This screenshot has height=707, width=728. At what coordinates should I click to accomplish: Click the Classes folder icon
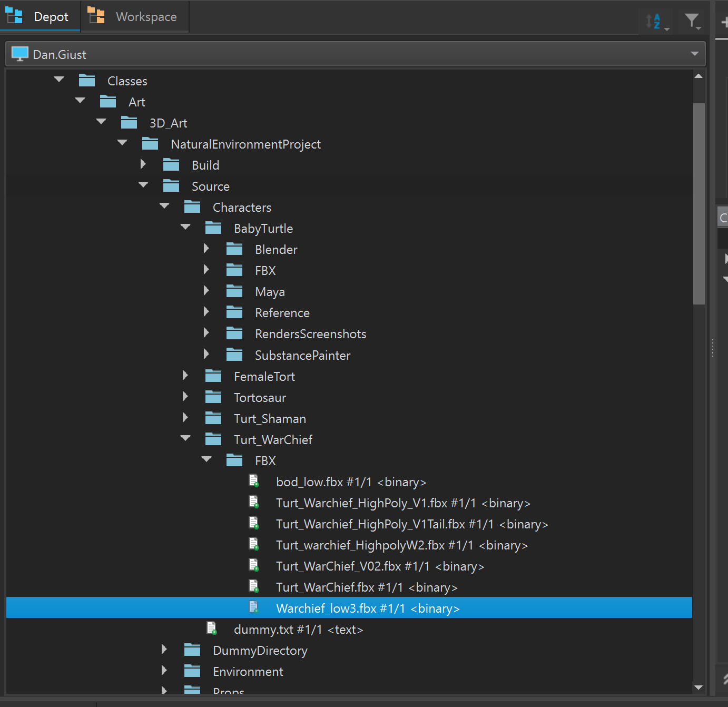click(87, 81)
